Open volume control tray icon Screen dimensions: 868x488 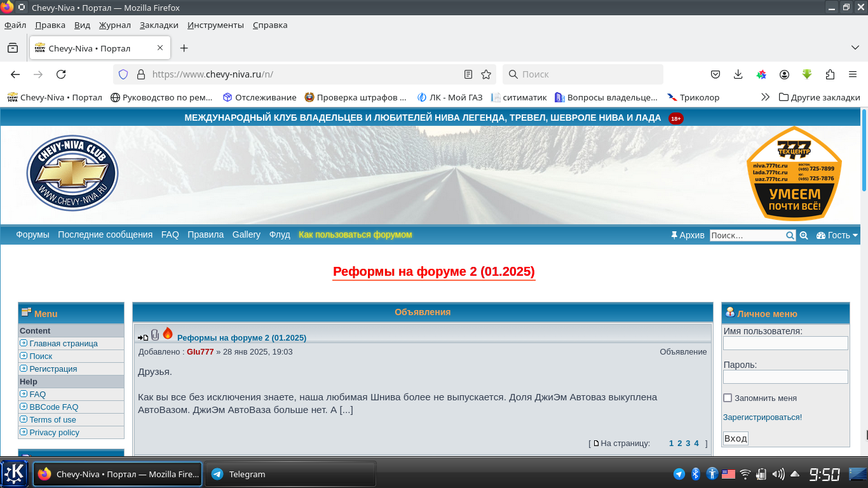click(x=778, y=474)
